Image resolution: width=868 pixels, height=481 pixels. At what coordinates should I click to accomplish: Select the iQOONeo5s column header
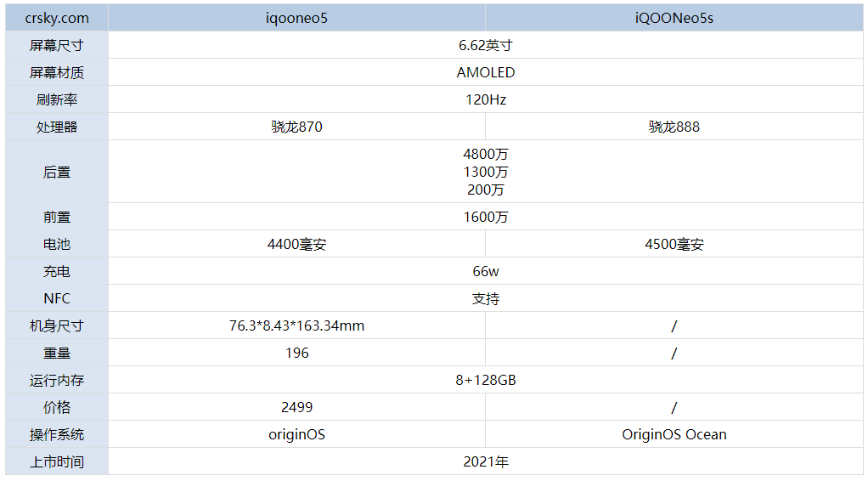coord(674,18)
